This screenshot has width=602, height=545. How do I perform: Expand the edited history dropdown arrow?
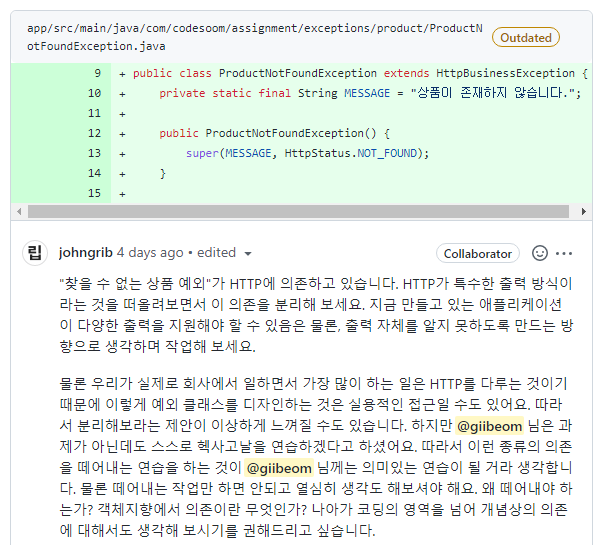point(248,254)
